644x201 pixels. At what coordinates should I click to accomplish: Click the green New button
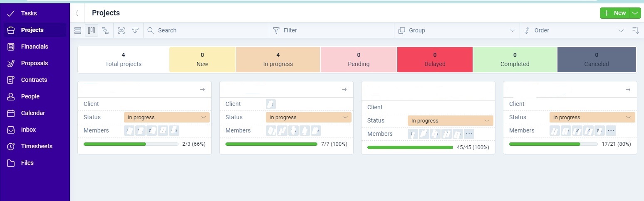(x=615, y=13)
